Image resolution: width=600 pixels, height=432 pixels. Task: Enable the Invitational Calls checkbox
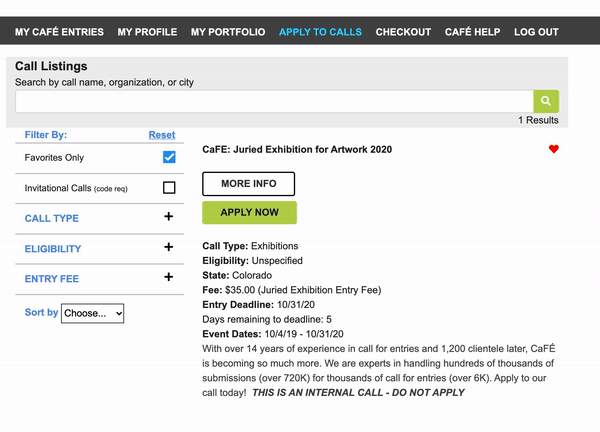[169, 187]
